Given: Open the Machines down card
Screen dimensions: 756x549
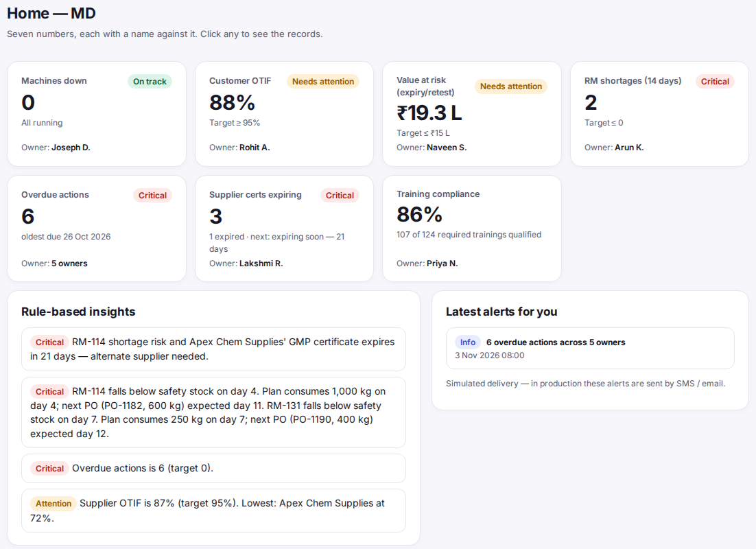Looking at the screenshot, I should click(x=97, y=114).
